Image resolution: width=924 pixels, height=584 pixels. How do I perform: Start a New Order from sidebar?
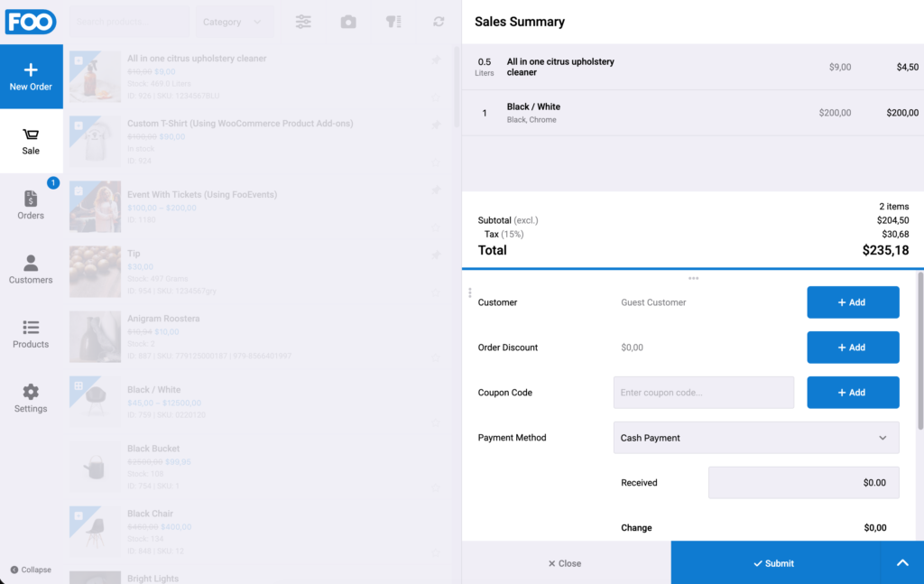coord(31,77)
